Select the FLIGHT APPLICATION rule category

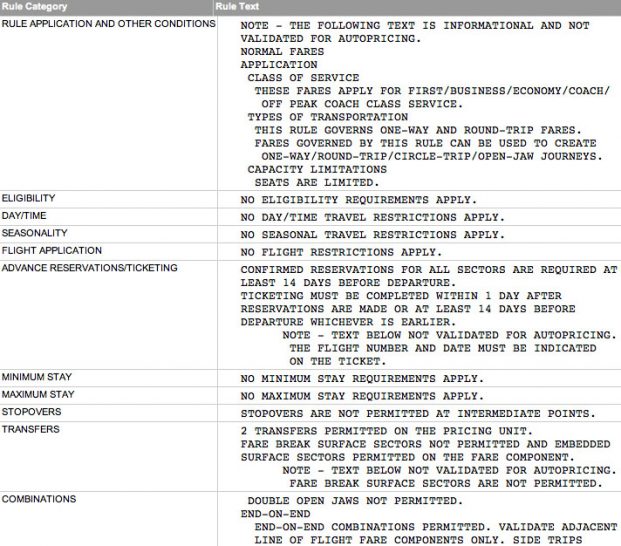coord(51,250)
